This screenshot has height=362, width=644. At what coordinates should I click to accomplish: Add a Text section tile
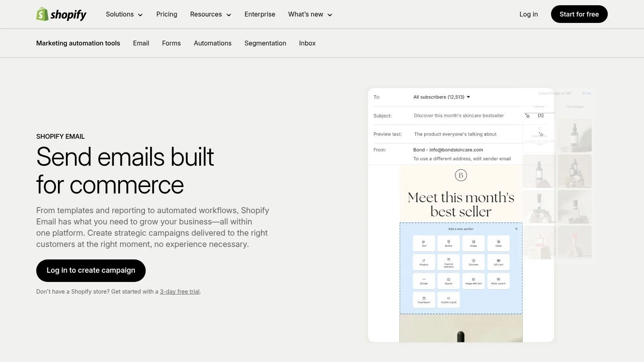point(424,243)
